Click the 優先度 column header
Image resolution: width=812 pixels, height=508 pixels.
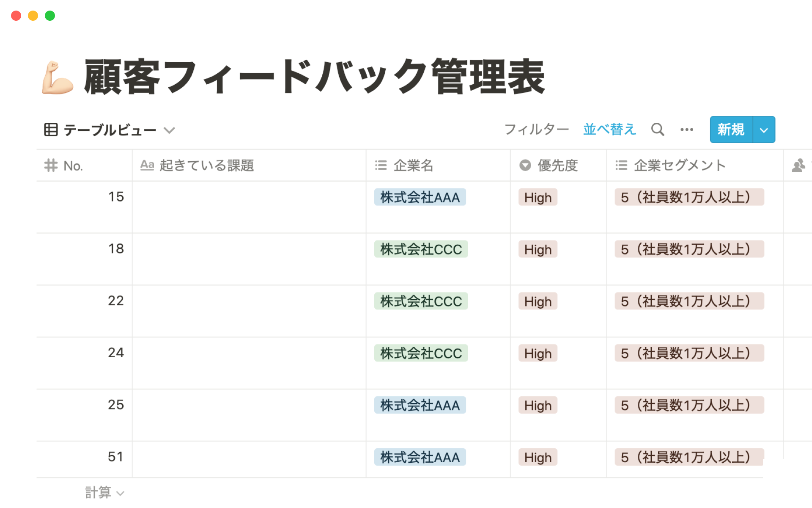[557, 166]
